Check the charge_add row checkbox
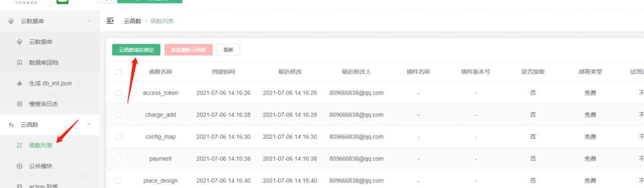Viewport: 644px width, 188px height. click(x=118, y=115)
